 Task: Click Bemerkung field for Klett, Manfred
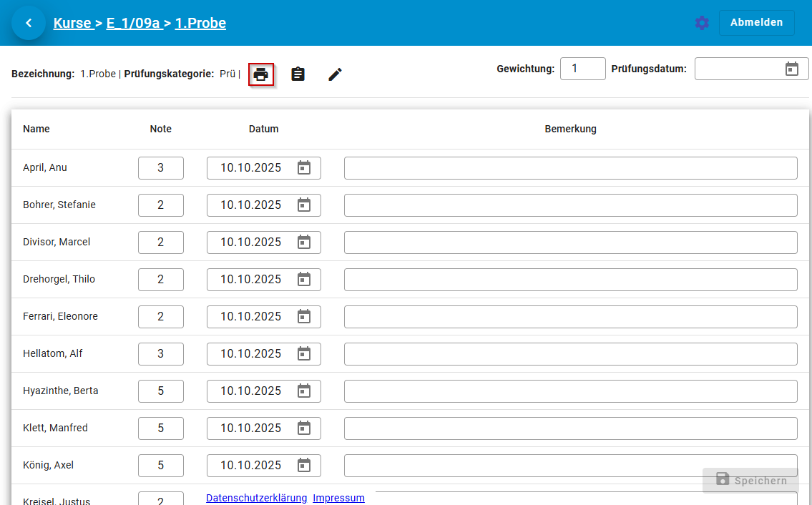[571, 428]
